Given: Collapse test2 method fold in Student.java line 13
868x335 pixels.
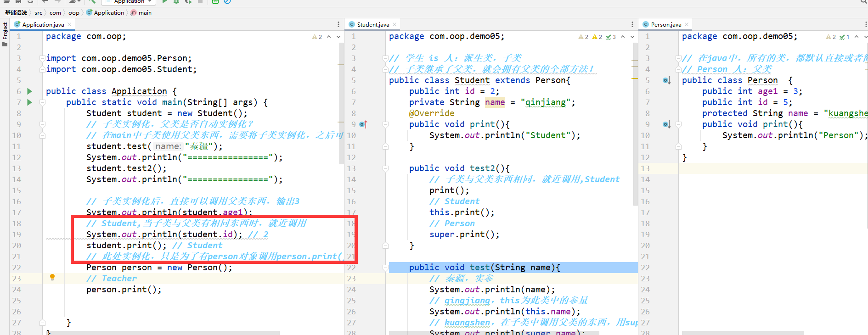Looking at the screenshot, I should click(385, 168).
